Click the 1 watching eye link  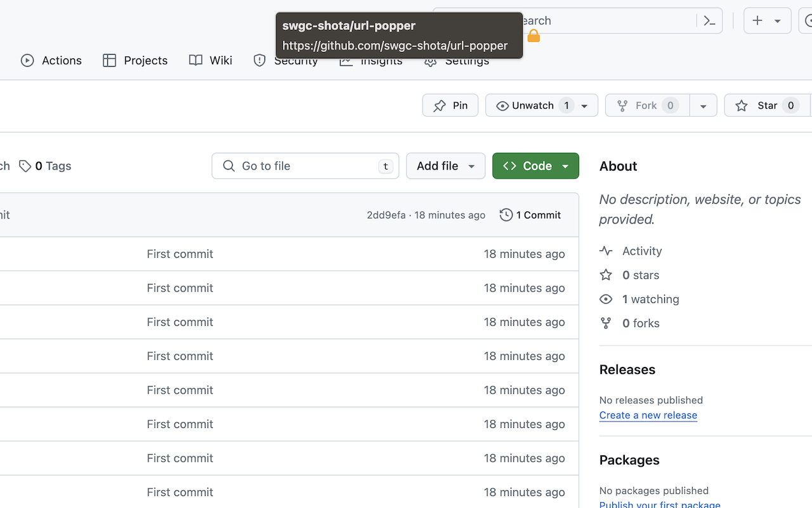pyautogui.click(x=650, y=299)
